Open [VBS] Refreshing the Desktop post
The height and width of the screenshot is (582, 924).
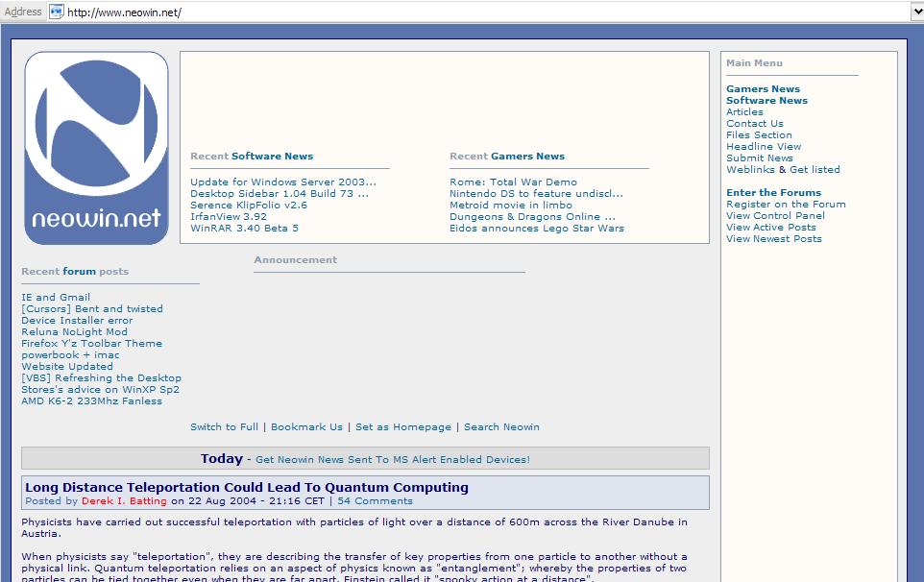[102, 377]
